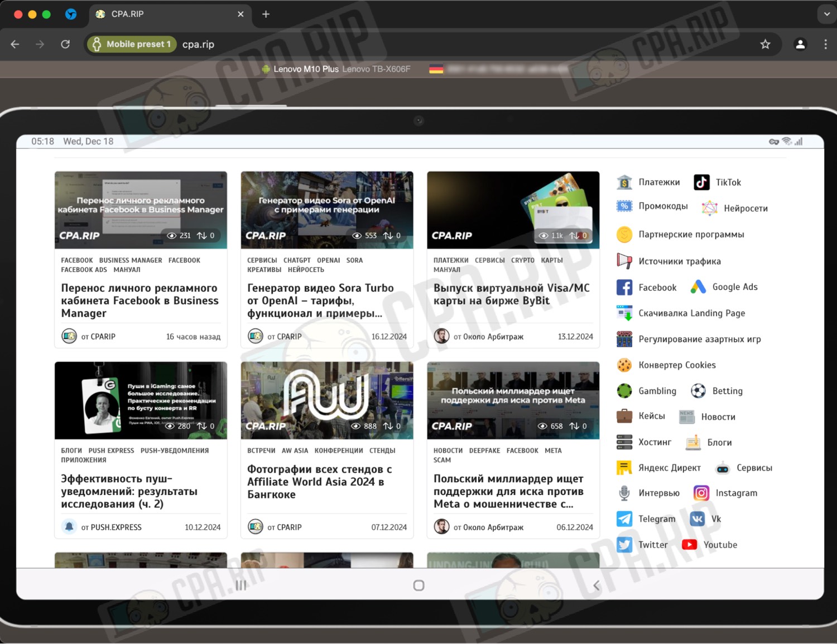Open the Нейросети network icon

click(709, 208)
